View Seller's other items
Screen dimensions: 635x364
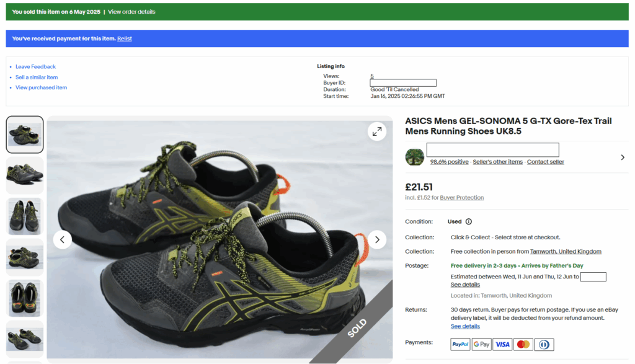(x=498, y=162)
